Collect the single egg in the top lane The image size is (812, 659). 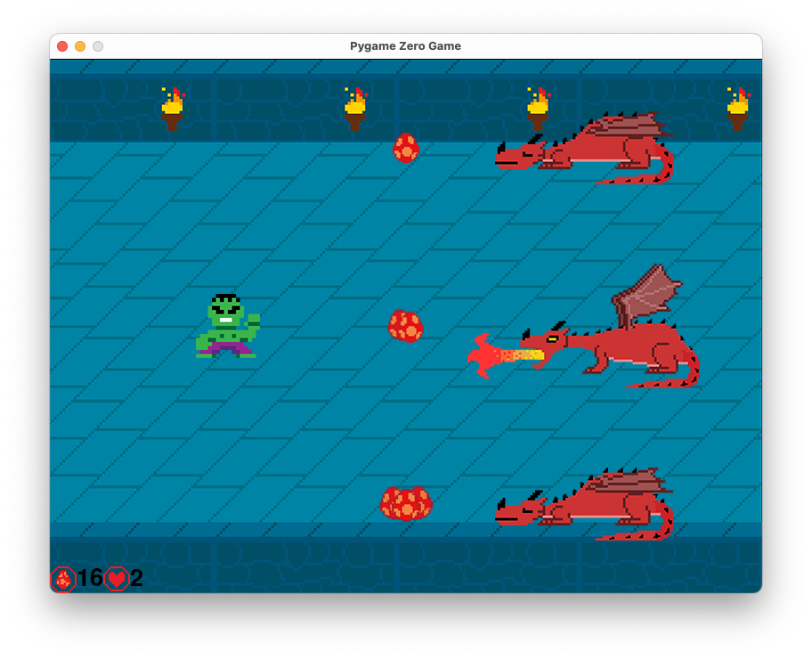(x=406, y=148)
